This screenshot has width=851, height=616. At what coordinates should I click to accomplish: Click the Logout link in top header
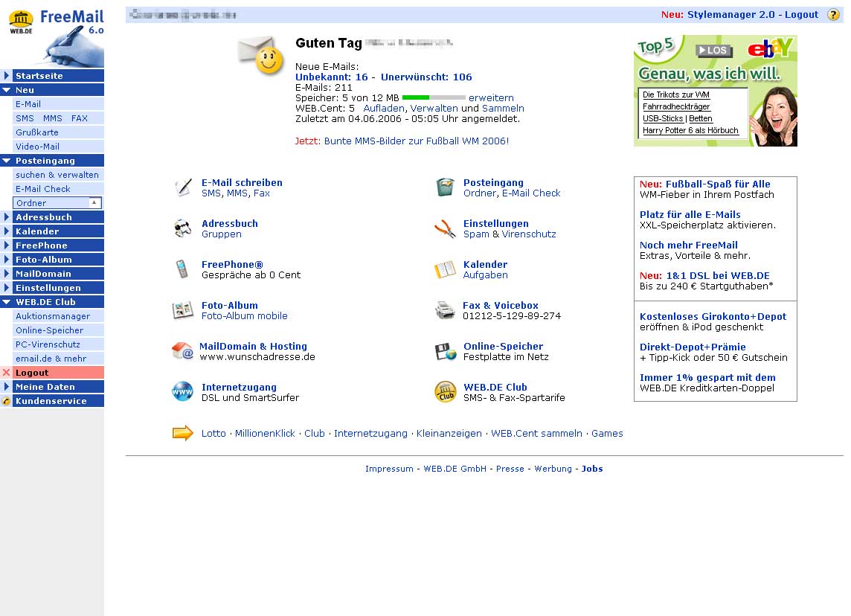801,15
